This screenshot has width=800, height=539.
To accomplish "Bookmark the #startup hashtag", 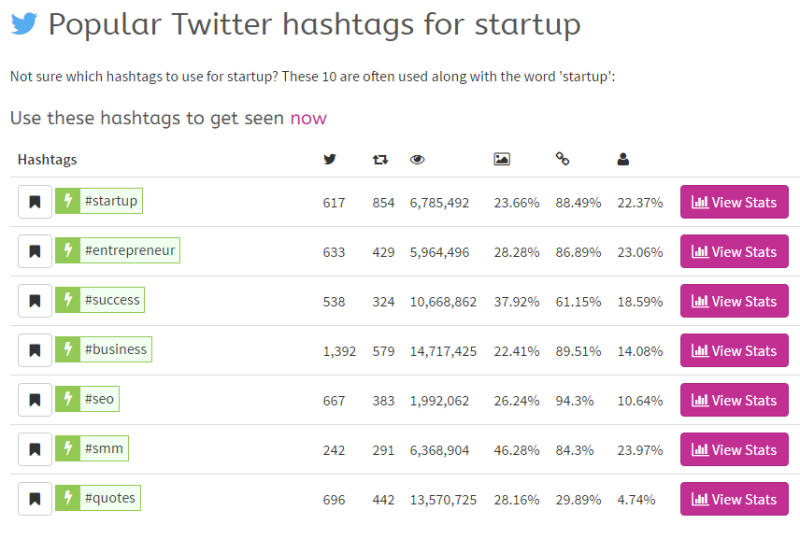I will click(35, 202).
